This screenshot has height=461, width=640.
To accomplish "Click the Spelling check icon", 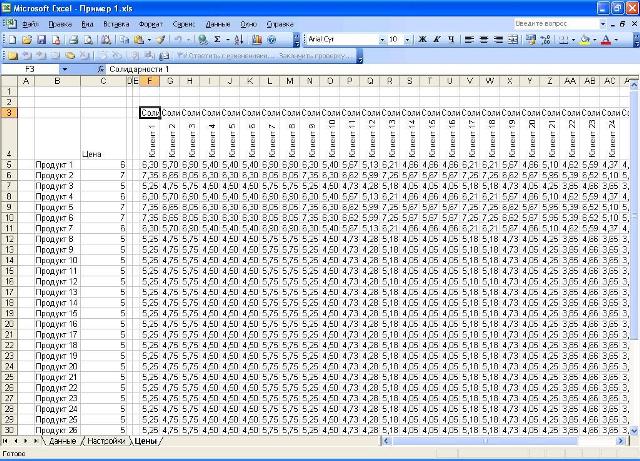I will coord(106,40).
